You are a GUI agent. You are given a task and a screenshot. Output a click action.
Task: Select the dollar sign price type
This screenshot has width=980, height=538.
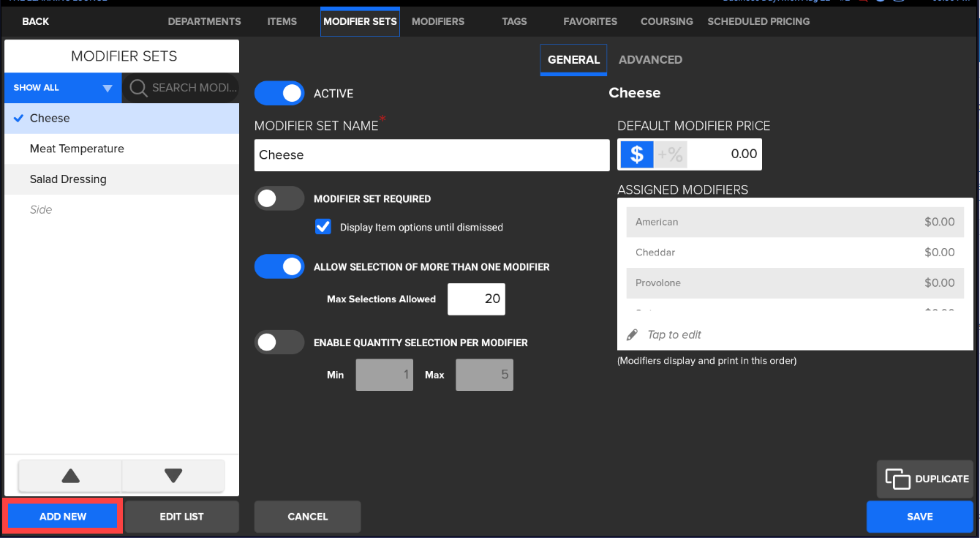[636, 154]
